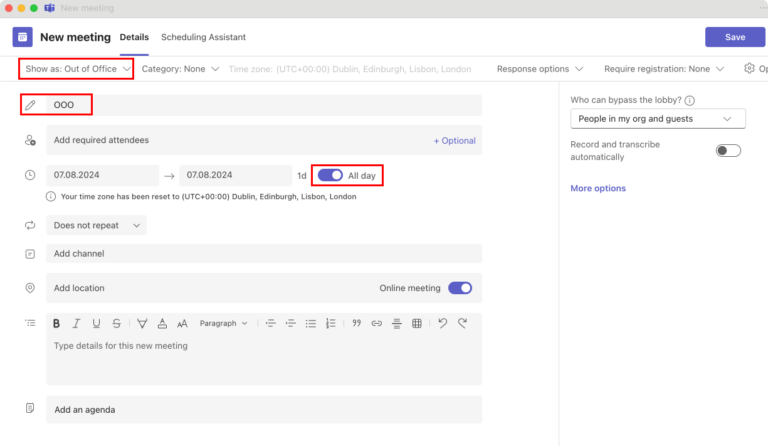The height and width of the screenshot is (446, 768).
Task: Toggle bold formatting in the editor
Action: click(57, 323)
